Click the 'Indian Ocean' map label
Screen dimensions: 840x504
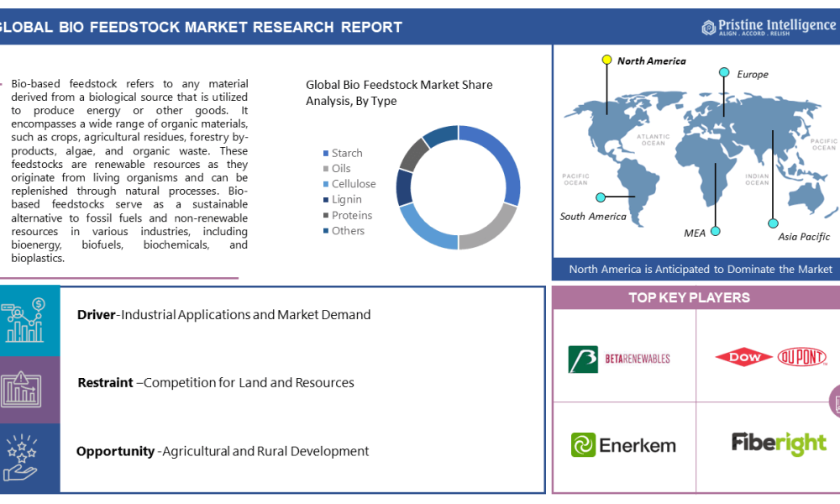(x=757, y=180)
